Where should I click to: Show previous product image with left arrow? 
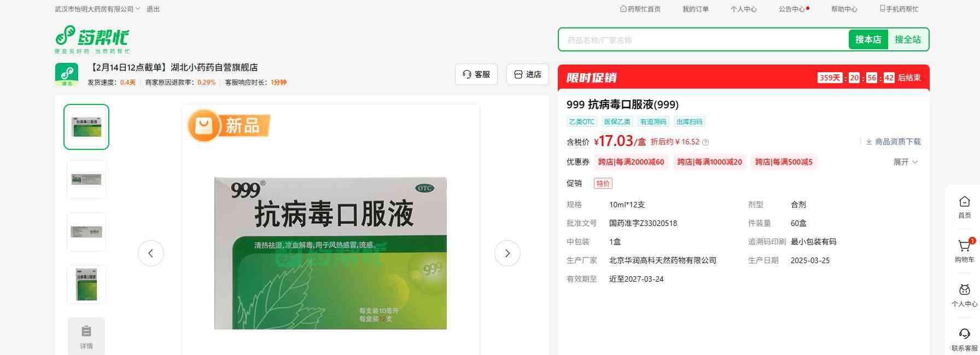[x=151, y=253]
